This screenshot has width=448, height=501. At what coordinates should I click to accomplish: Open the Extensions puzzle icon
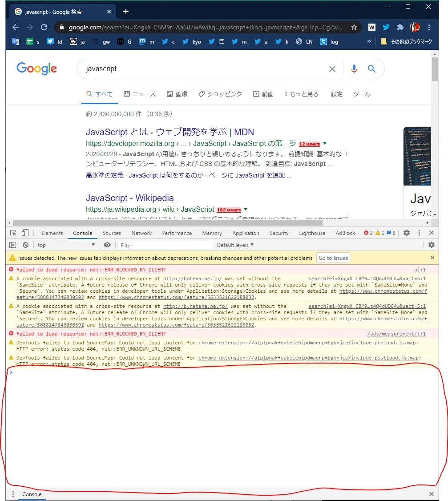click(400, 27)
